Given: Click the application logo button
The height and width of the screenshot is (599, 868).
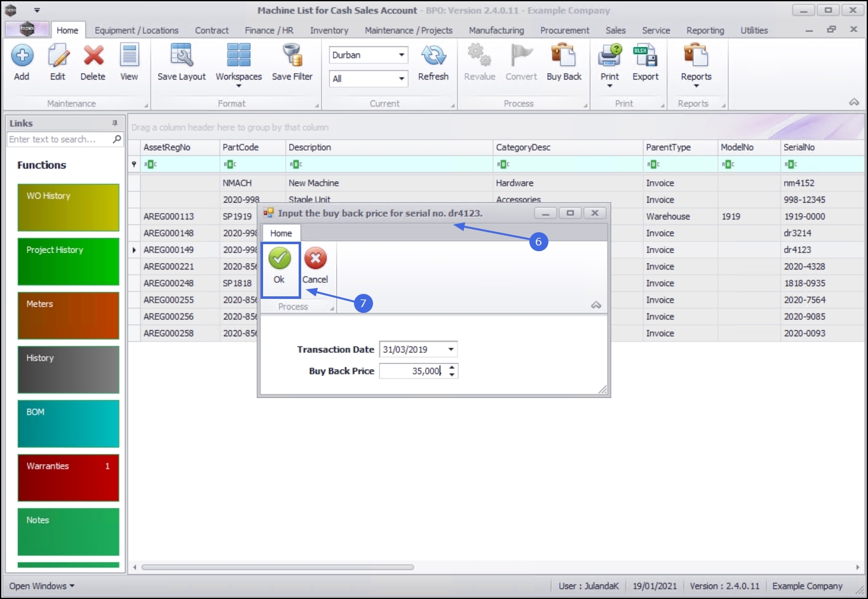Looking at the screenshot, I should pos(27,29).
